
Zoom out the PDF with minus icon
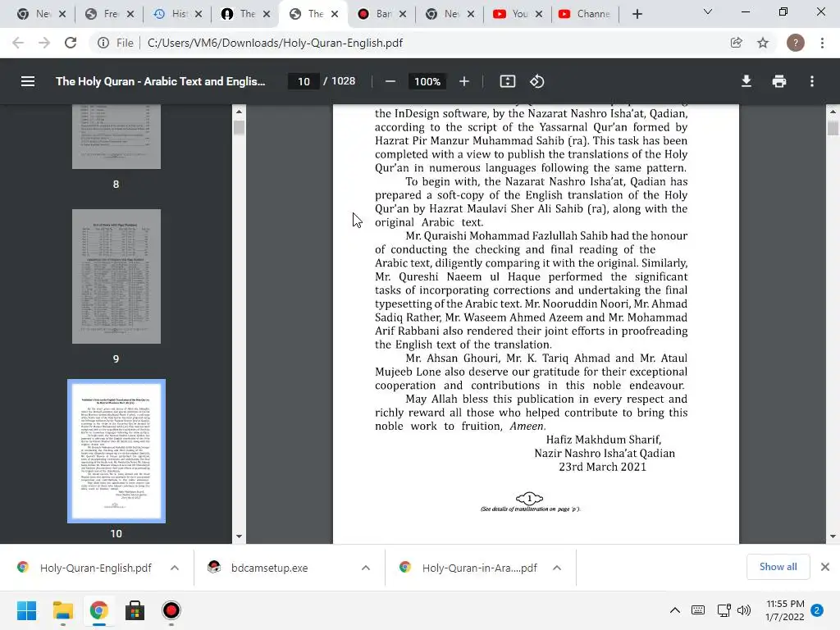(x=390, y=81)
